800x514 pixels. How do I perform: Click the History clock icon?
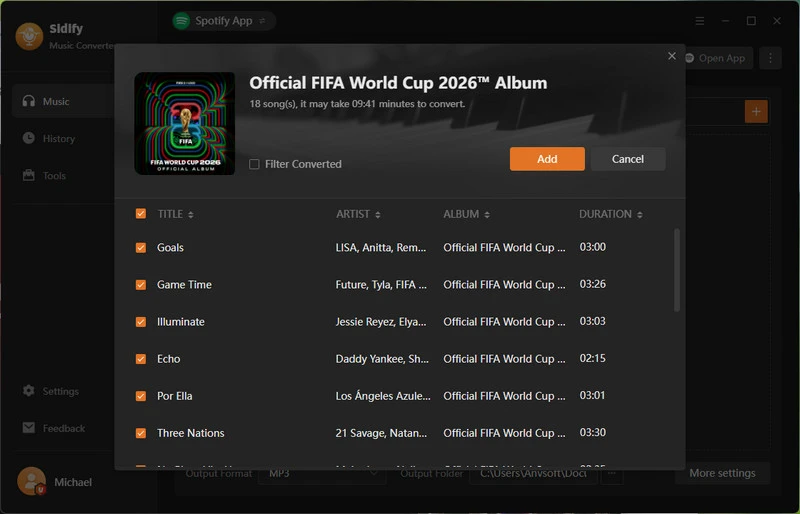click(29, 138)
